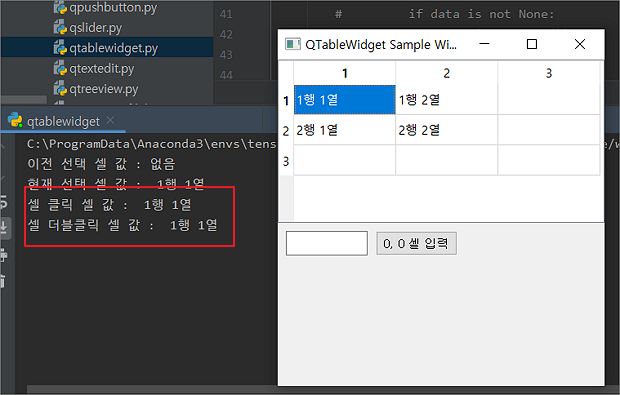This screenshot has height=395, width=620.
Task: Select column header 3 in table
Action: [x=549, y=73]
